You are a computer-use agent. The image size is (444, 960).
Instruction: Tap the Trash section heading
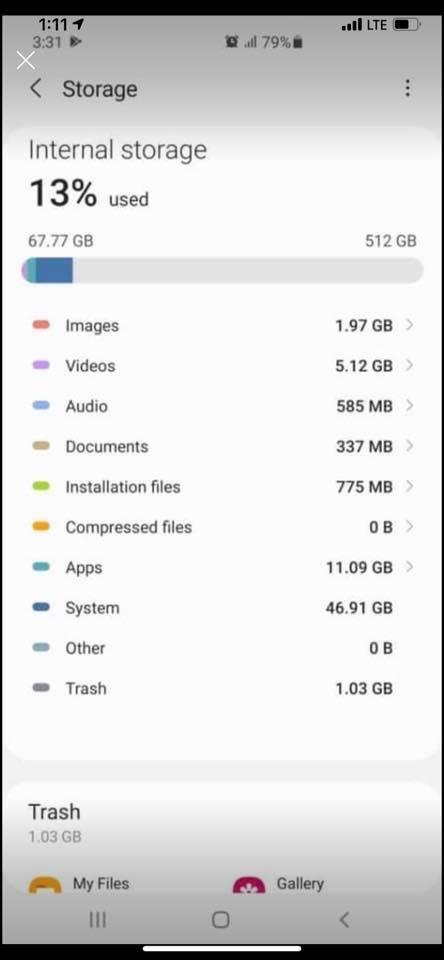(x=55, y=811)
